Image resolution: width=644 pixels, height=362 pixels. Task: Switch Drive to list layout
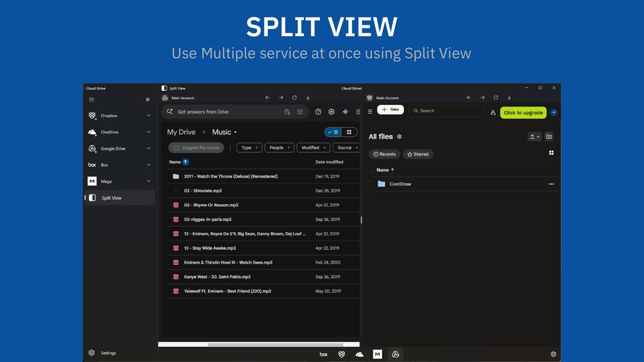point(333,132)
